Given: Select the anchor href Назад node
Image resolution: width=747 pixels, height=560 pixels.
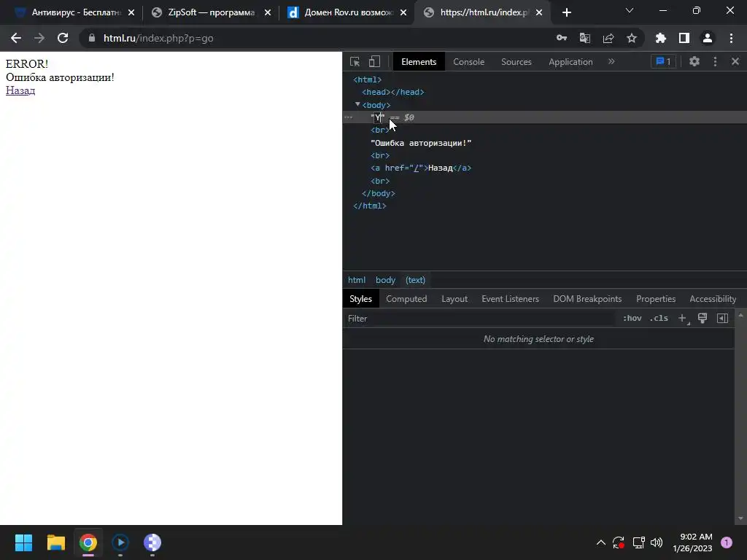Looking at the screenshot, I should tap(421, 168).
